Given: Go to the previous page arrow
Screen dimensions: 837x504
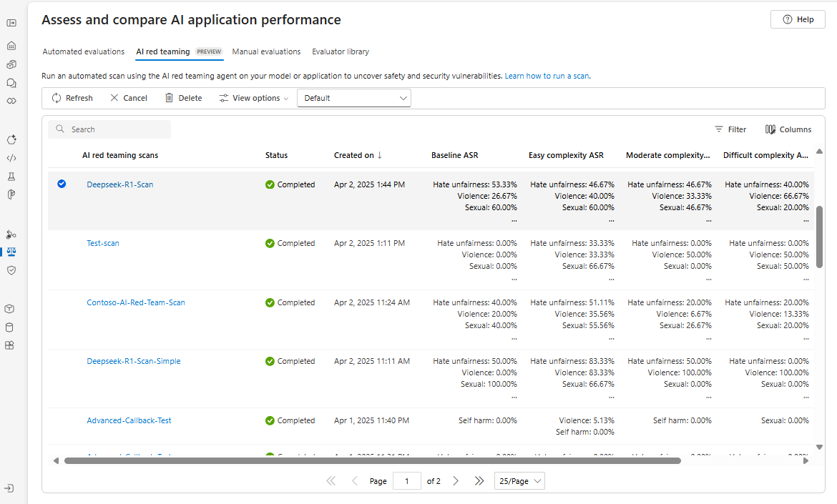Looking at the screenshot, I should click(x=354, y=481).
